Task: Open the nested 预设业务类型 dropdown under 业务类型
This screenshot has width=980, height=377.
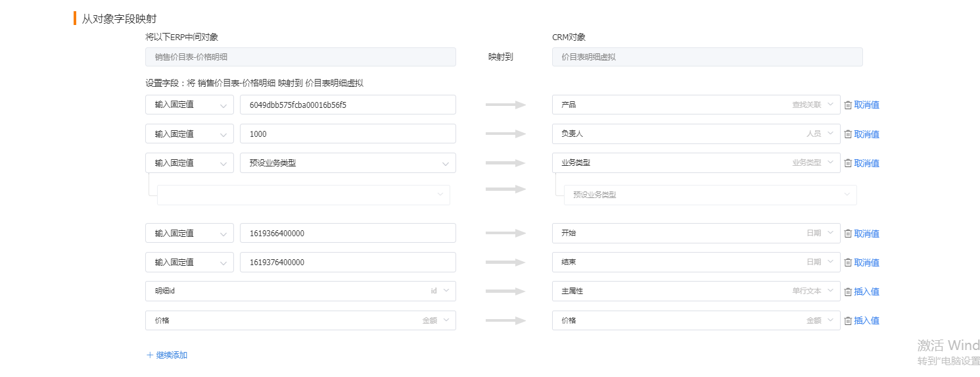Action: 711,195
